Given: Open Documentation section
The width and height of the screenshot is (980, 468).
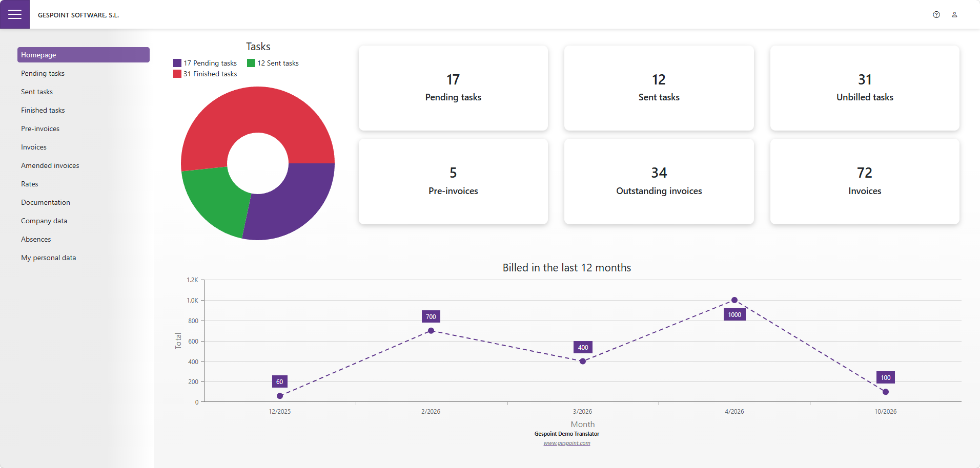Looking at the screenshot, I should click(x=84, y=202).
